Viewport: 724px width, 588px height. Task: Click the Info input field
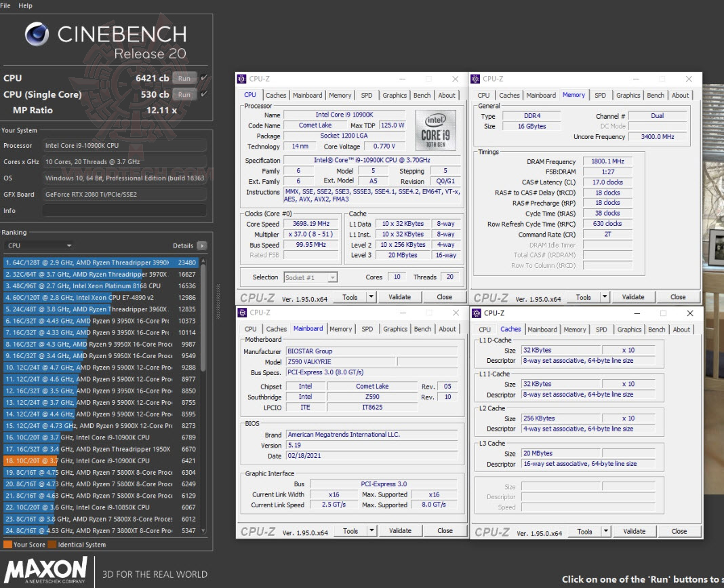(x=124, y=211)
